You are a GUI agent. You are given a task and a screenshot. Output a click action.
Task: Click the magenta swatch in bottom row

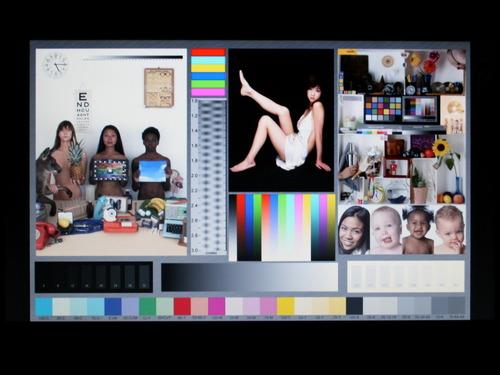coord(217,306)
